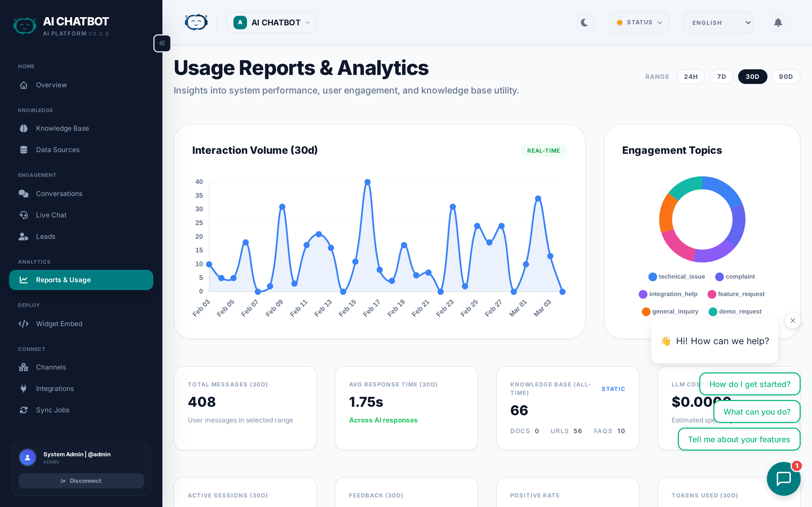Open the chat widget launcher bubble
This screenshot has width=812, height=507.
[783, 478]
